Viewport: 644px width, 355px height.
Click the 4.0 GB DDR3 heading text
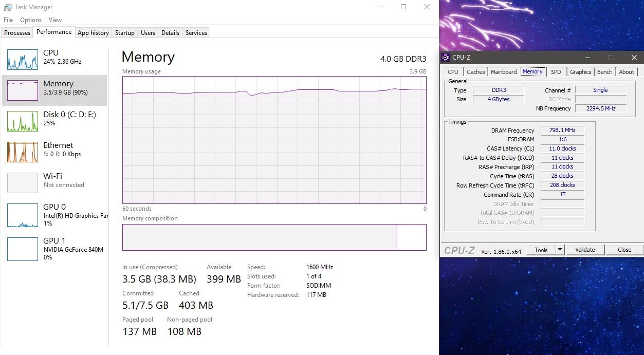(403, 59)
